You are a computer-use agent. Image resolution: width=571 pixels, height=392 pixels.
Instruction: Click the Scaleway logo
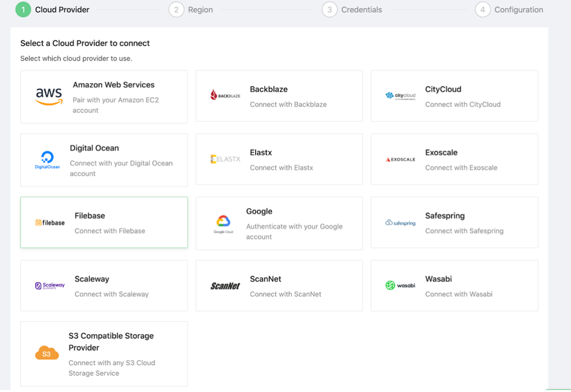point(50,286)
